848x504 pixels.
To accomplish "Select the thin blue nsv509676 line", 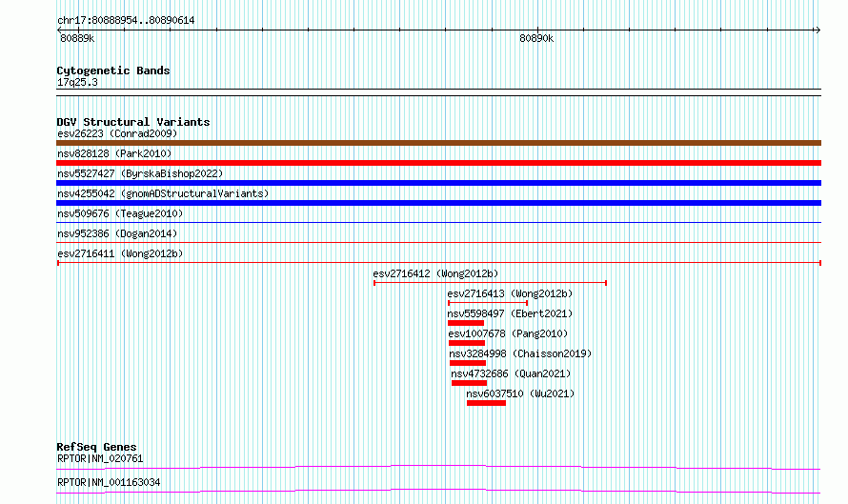I will tap(438, 222).
